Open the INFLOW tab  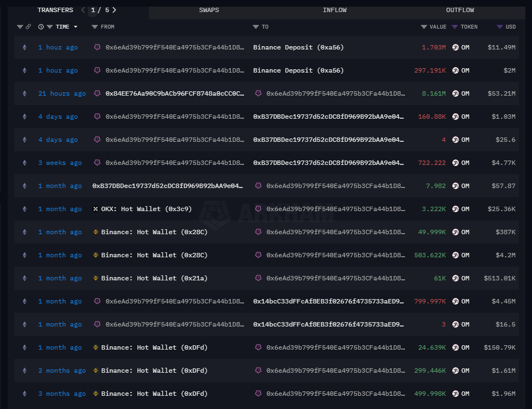(335, 10)
